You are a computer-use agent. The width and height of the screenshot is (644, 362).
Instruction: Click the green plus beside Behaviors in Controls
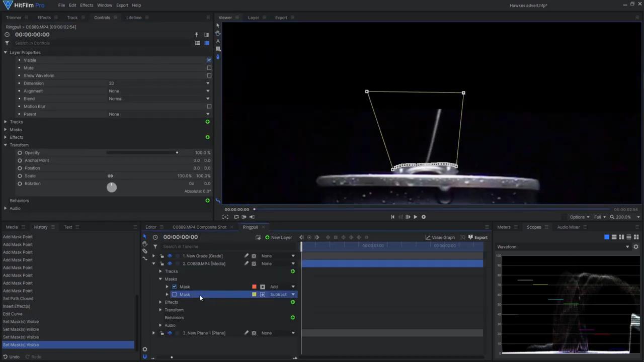207,201
